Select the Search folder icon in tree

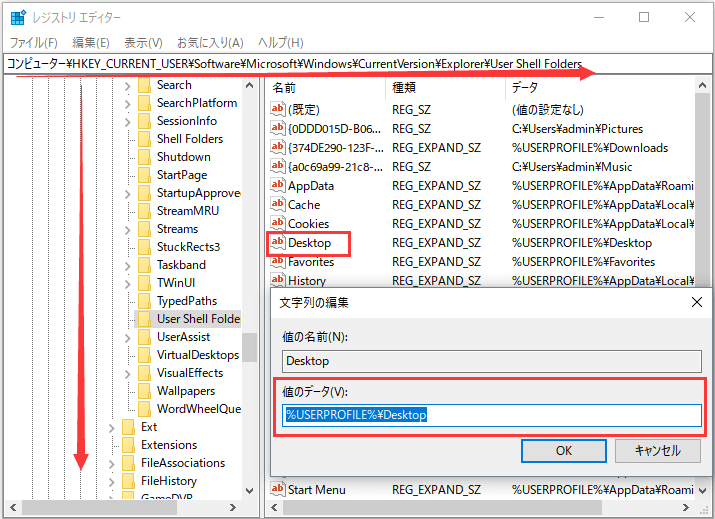pyautogui.click(x=144, y=85)
